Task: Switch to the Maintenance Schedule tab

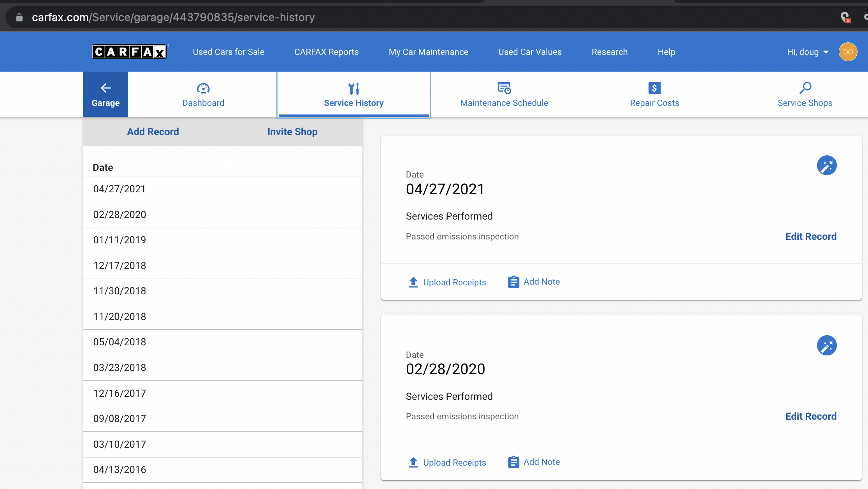Action: coord(504,94)
